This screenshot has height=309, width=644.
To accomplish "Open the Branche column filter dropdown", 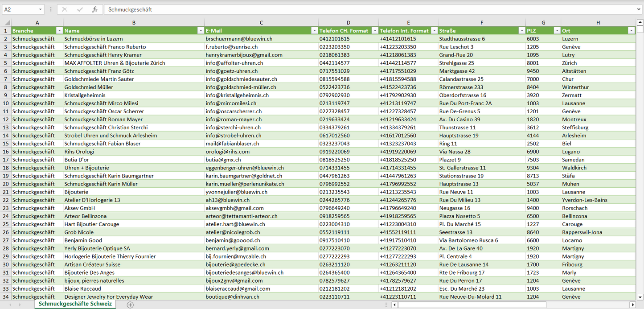I will (59, 31).
